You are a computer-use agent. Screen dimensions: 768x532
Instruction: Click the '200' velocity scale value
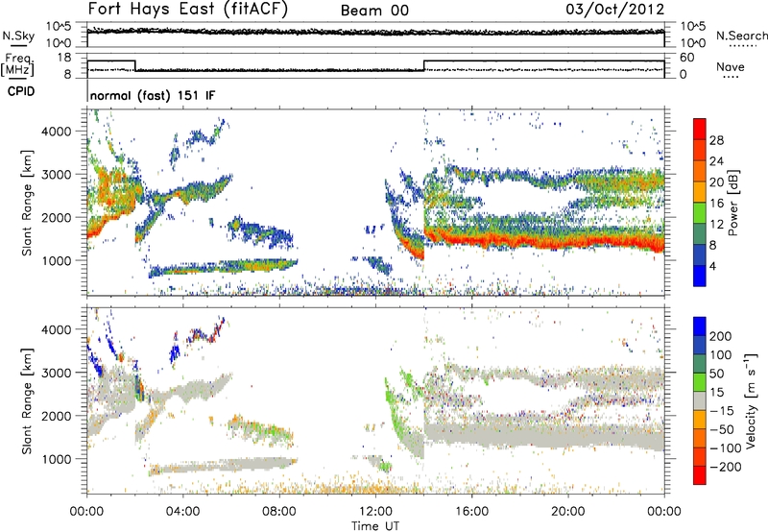721,336
